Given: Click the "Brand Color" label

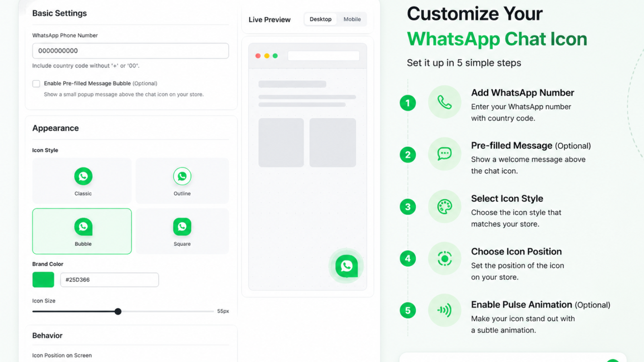Looking at the screenshot, I should tap(47, 264).
